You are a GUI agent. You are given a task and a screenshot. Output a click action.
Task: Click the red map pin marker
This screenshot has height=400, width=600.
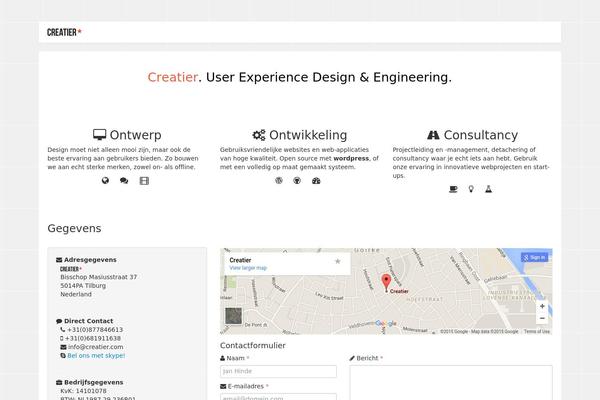pyautogui.click(x=386, y=282)
